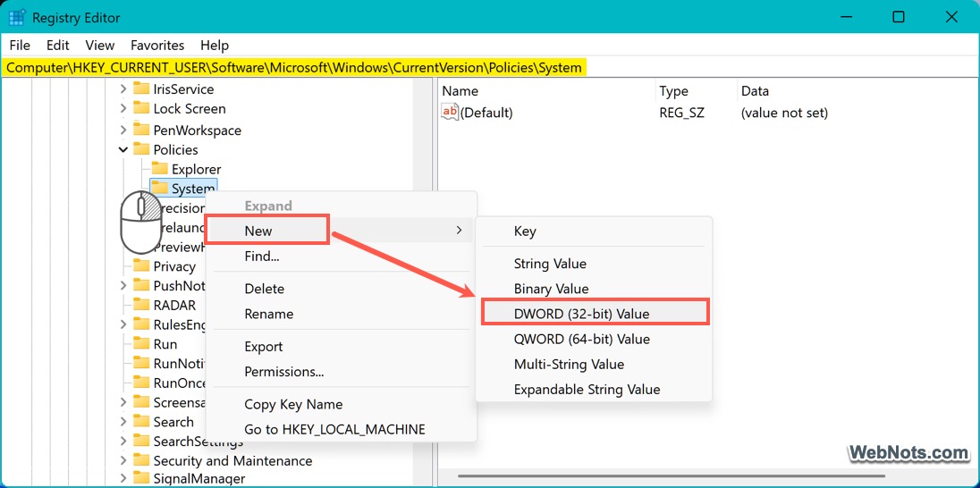Select the System key in tree
This screenshot has height=488, width=980.
tap(192, 189)
